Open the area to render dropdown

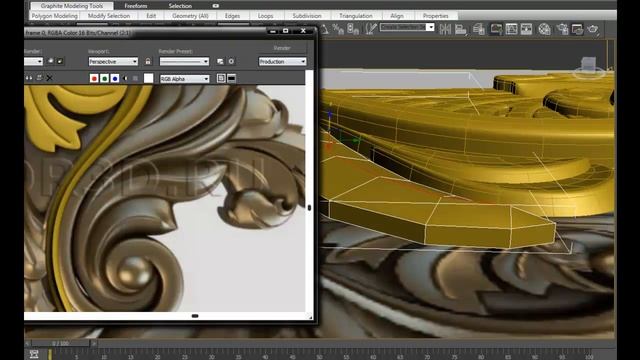pos(33,62)
